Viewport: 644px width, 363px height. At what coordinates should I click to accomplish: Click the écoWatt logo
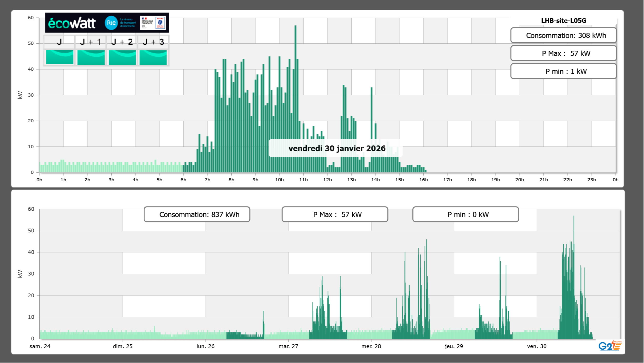[x=72, y=23]
